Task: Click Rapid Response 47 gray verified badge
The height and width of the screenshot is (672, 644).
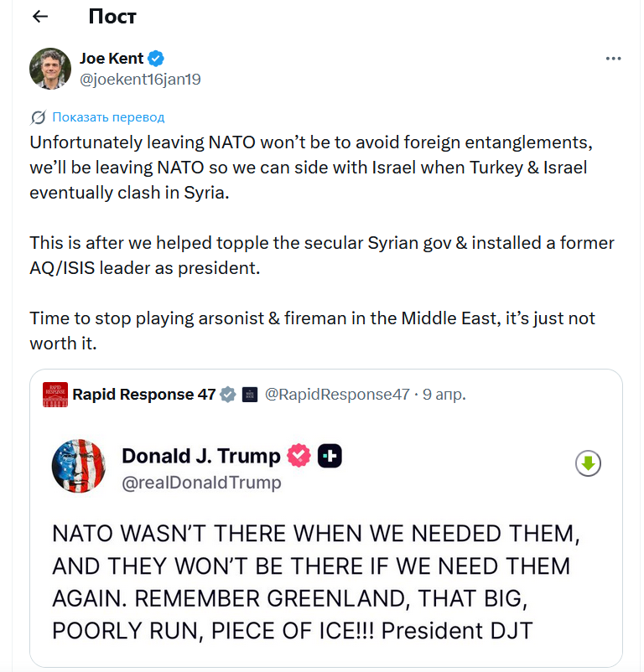Action: point(227,395)
